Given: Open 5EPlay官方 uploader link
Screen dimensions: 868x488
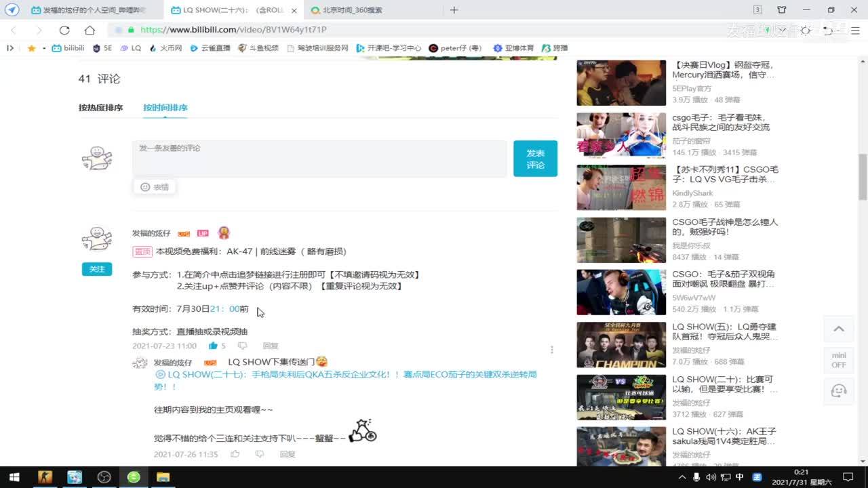Looking at the screenshot, I should click(692, 89).
